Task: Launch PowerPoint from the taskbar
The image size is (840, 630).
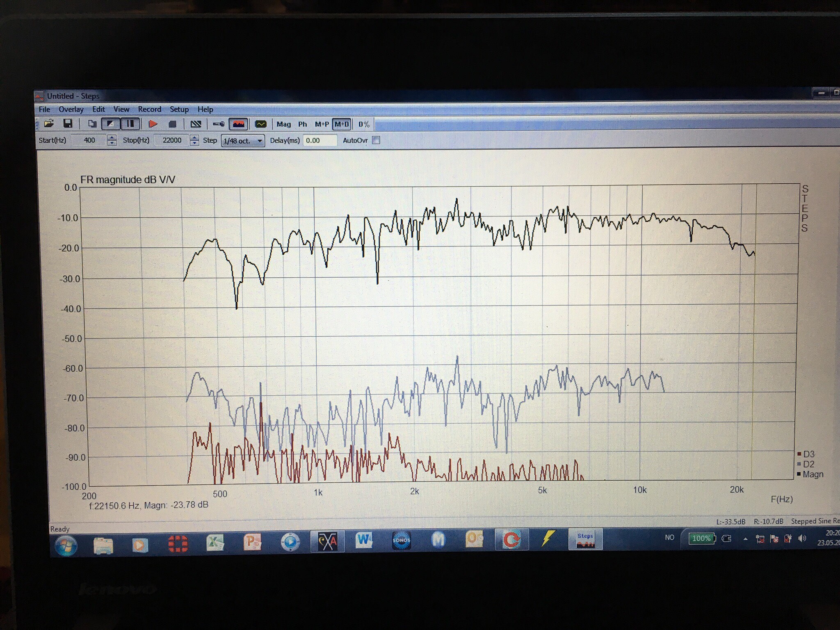Action: point(252,542)
